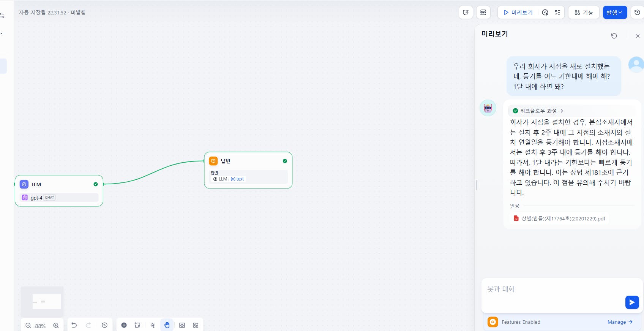Select the 답변 answer node
This screenshot has width=644, height=331.
coord(248,170)
